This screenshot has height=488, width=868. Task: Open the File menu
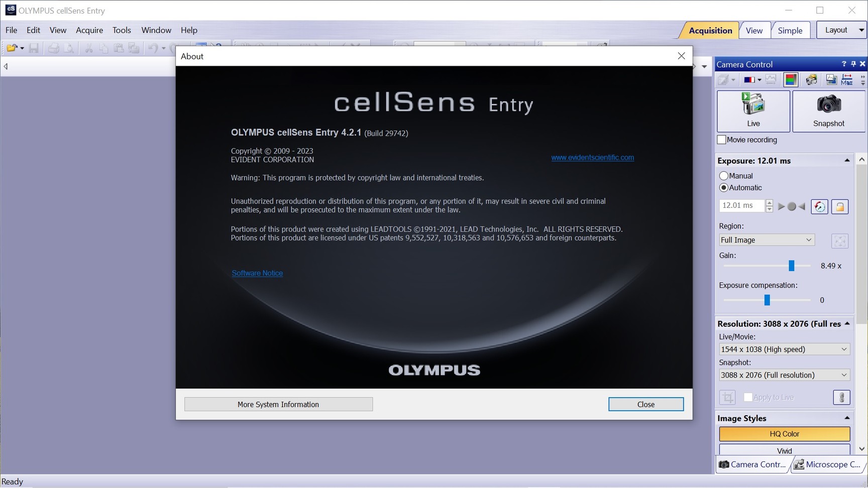pyautogui.click(x=11, y=30)
